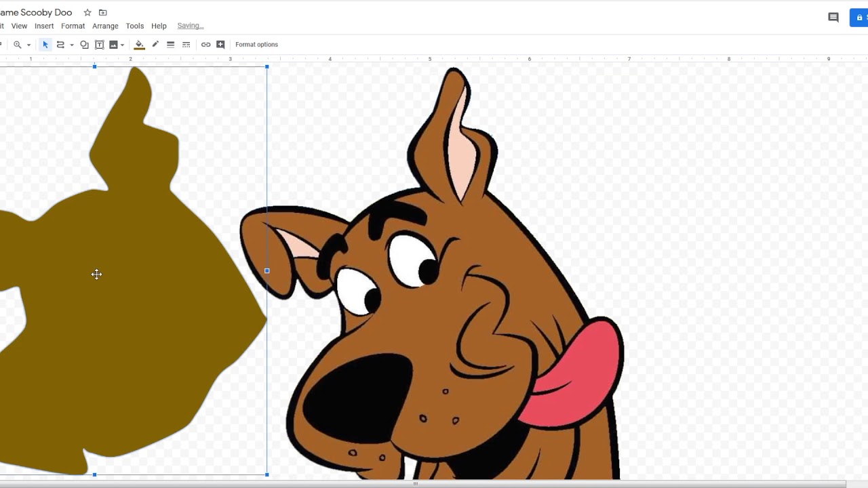Click the zoom magnifier tool

pyautogui.click(x=18, y=45)
